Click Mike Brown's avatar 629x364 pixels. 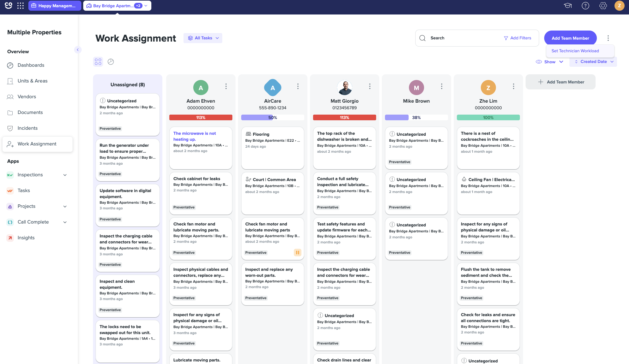416,88
